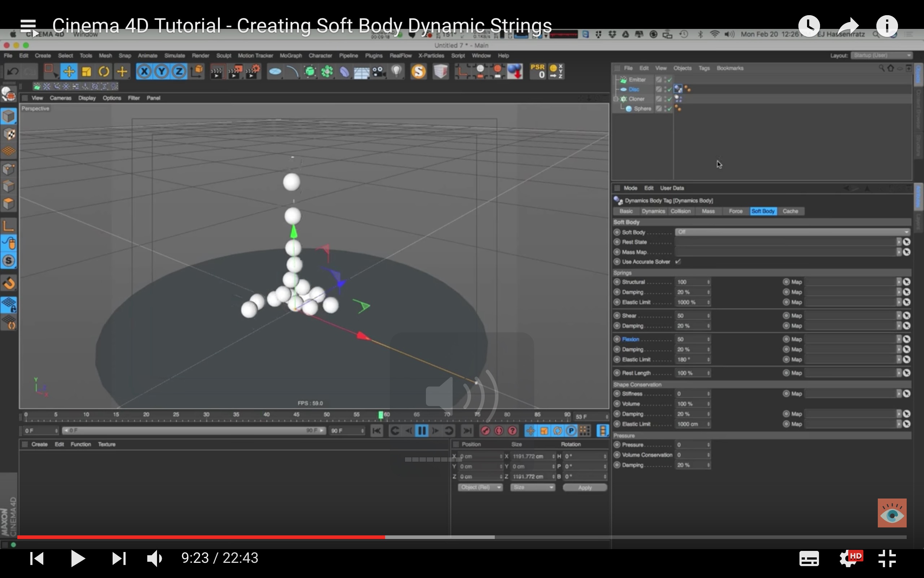Open the X-Particles menu
This screenshot has height=578, width=924.
point(431,55)
